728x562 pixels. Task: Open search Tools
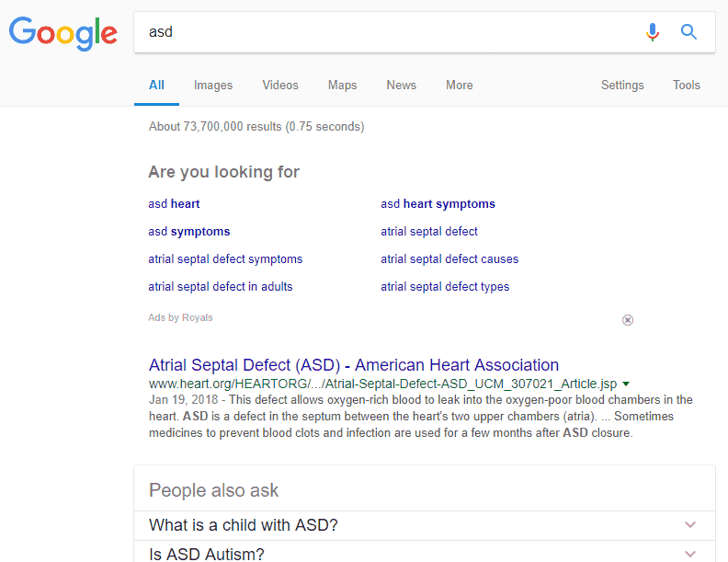point(687,85)
